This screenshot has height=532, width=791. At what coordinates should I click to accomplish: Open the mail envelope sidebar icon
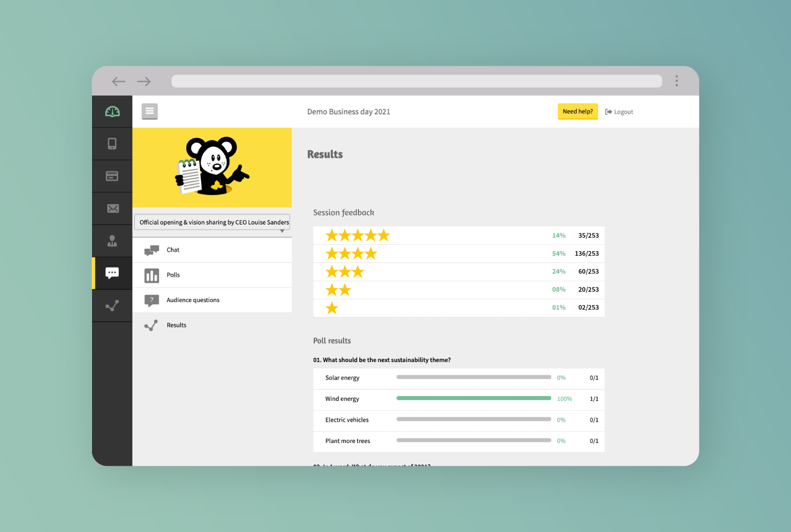(113, 209)
